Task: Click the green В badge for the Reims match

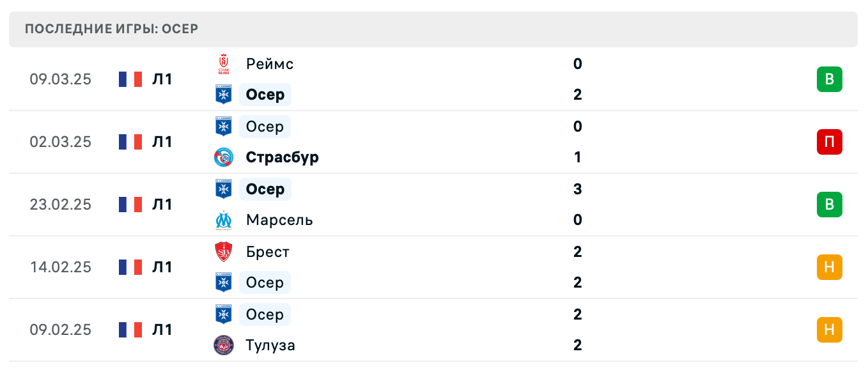Action: coord(830,79)
